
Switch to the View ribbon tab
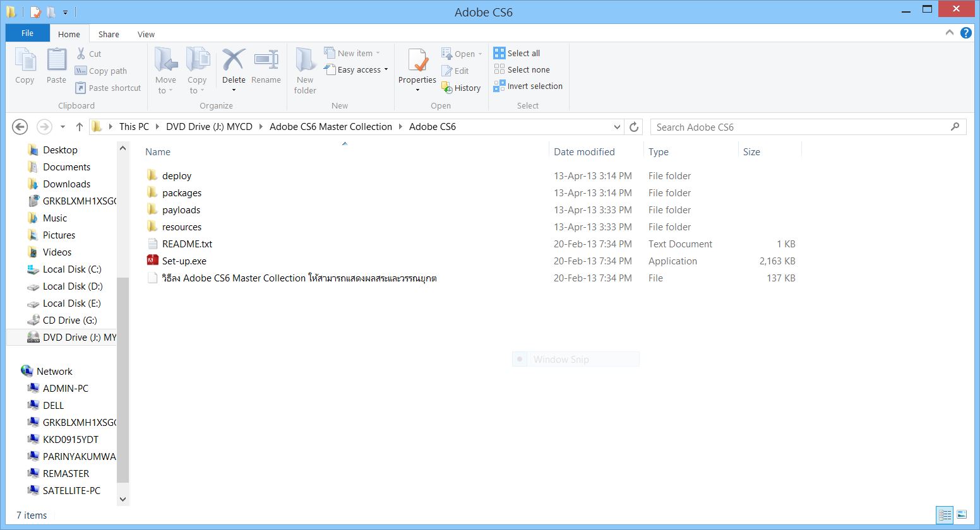pyautogui.click(x=146, y=34)
